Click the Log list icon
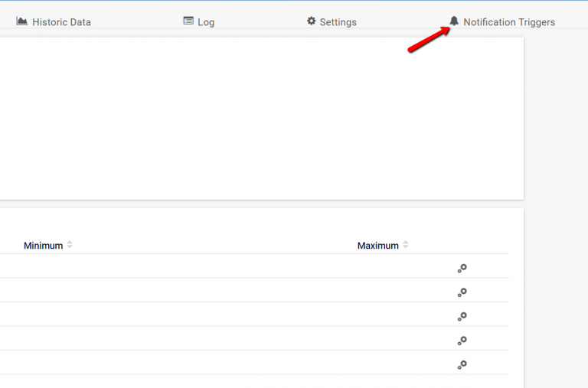This screenshot has height=388, width=588. pos(188,21)
